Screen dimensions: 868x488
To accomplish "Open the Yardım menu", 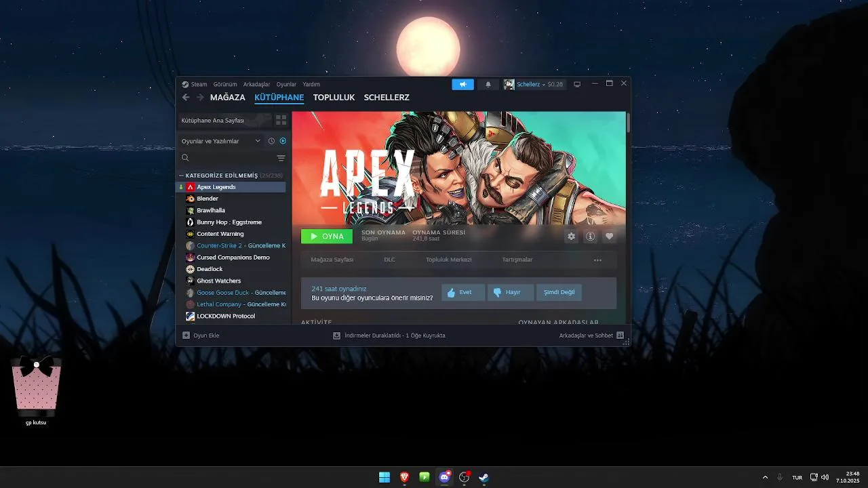I will tap(311, 85).
